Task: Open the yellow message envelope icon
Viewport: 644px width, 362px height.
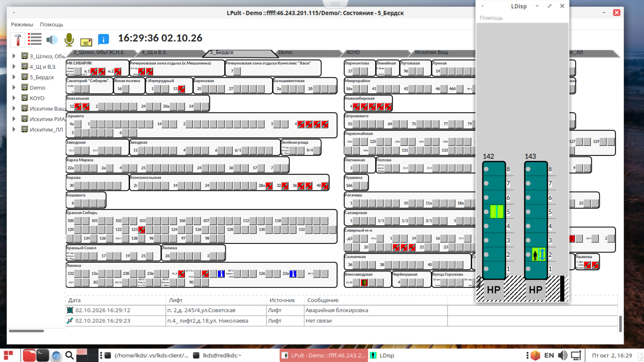Action: point(86,42)
